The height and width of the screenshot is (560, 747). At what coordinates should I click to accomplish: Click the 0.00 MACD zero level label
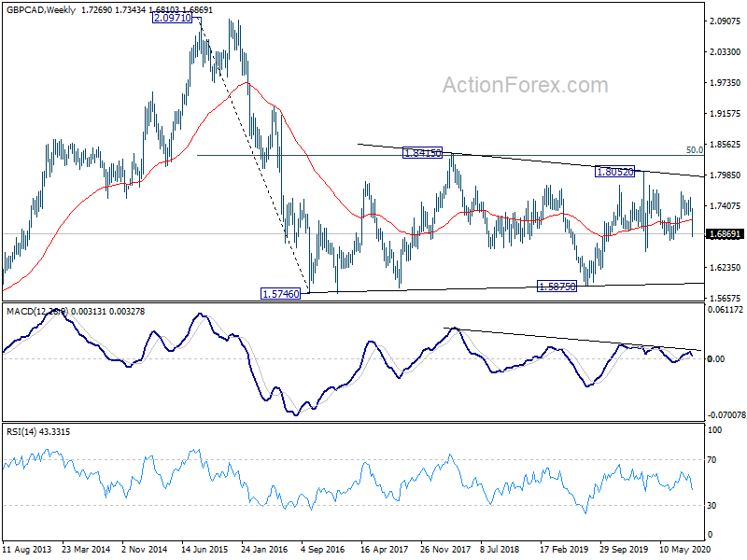(716, 359)
